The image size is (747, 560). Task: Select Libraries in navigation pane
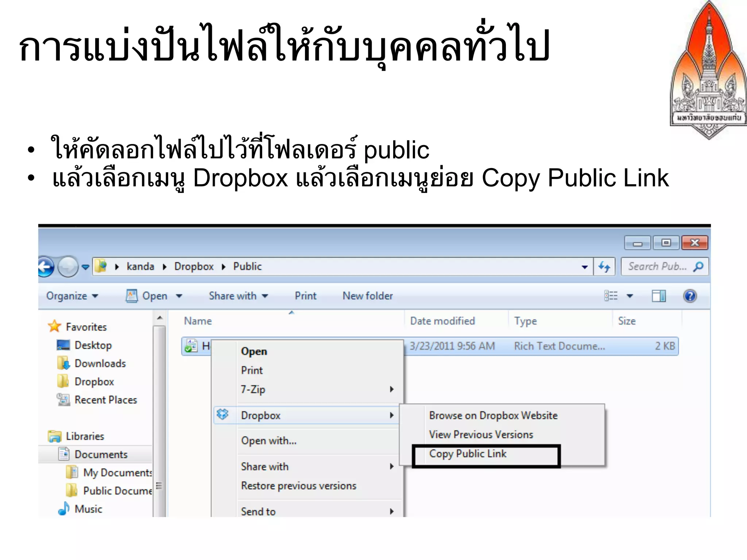[85, 436]
